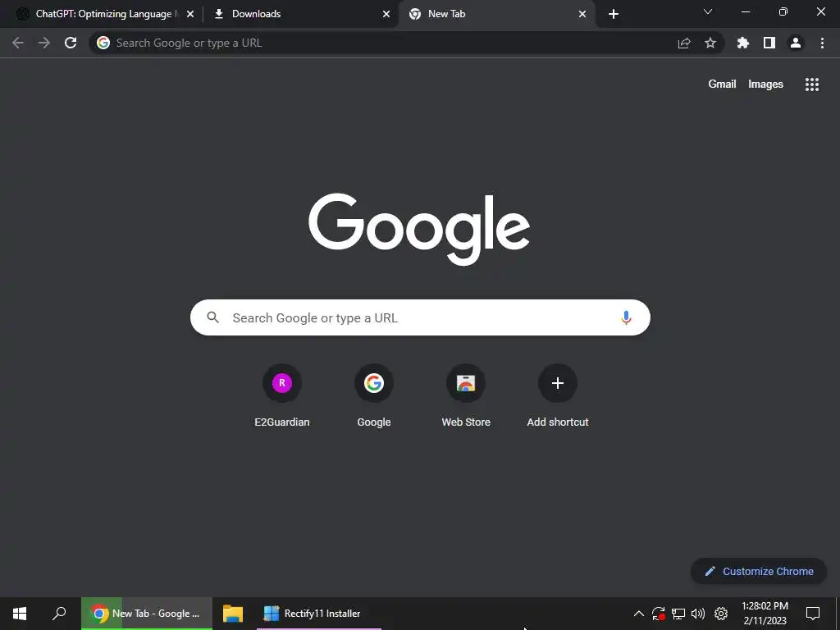Share this page via the share icon
The height and width of the screenshot is (630, 840).
pos(684,43)
